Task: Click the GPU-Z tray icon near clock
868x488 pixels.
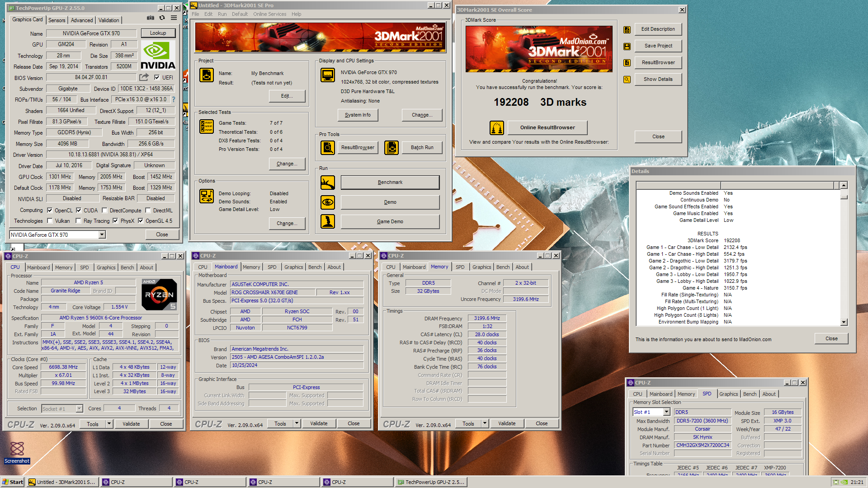Action: pyautogui.click(x=844, y=482)
